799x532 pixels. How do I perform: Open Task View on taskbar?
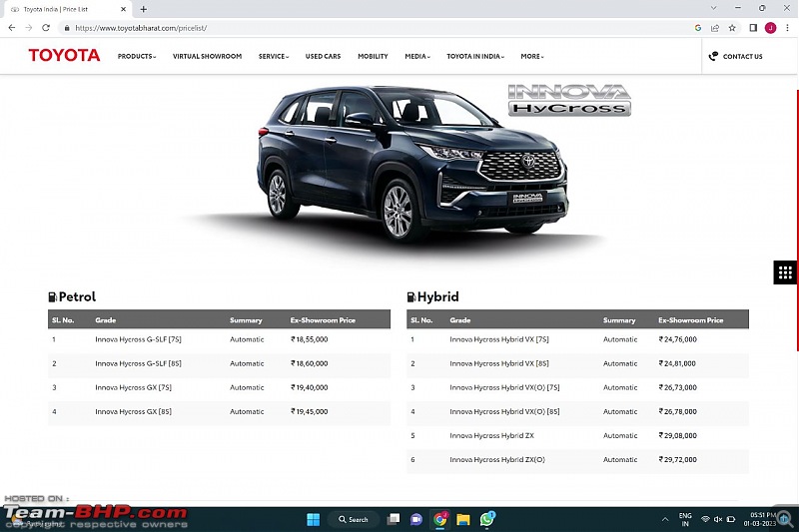point(394,519)
